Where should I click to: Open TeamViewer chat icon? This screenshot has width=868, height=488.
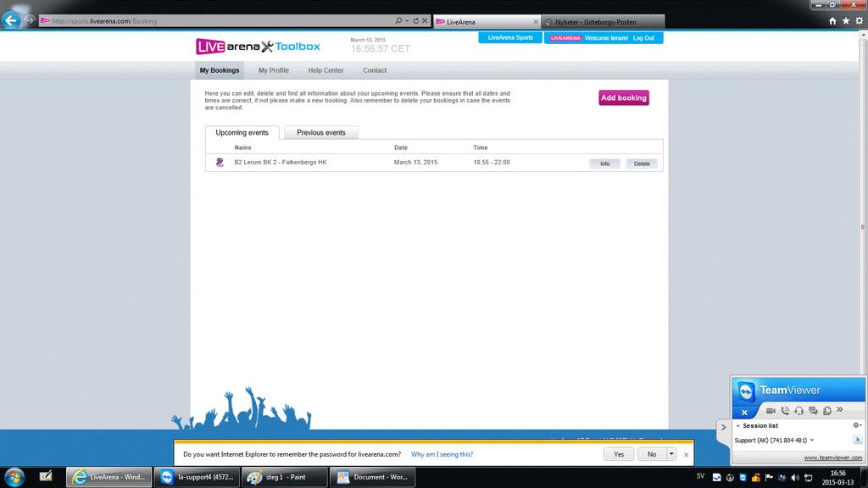[x=813, y=411]
